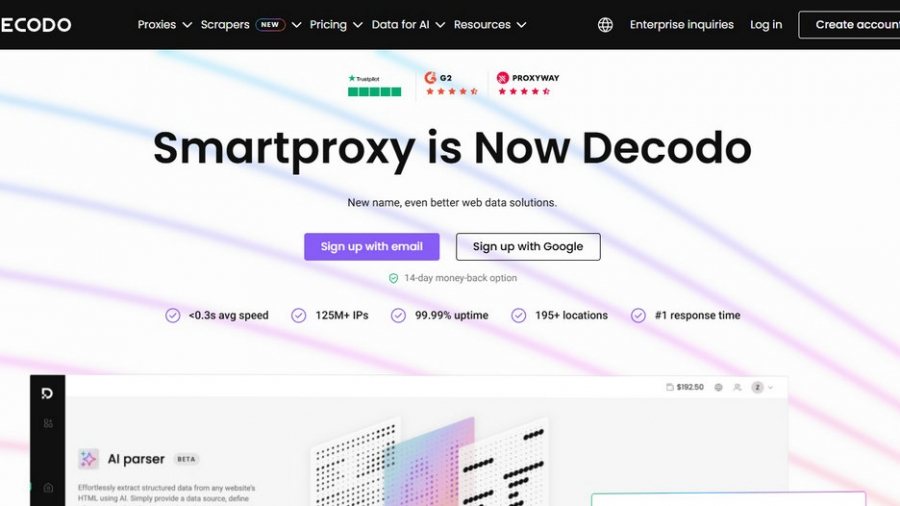Click the '99.99% uptime' text

tap(452, 316)
